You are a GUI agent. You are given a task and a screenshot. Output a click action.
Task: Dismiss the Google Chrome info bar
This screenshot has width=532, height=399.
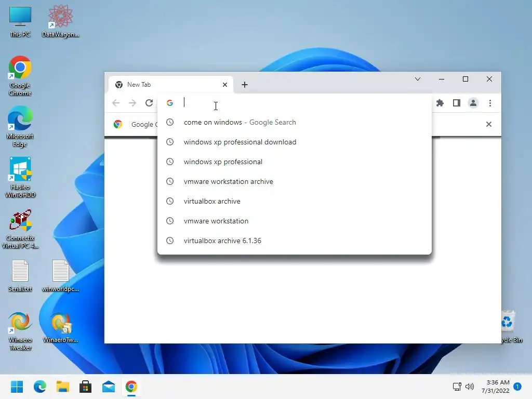pos(488,124)
